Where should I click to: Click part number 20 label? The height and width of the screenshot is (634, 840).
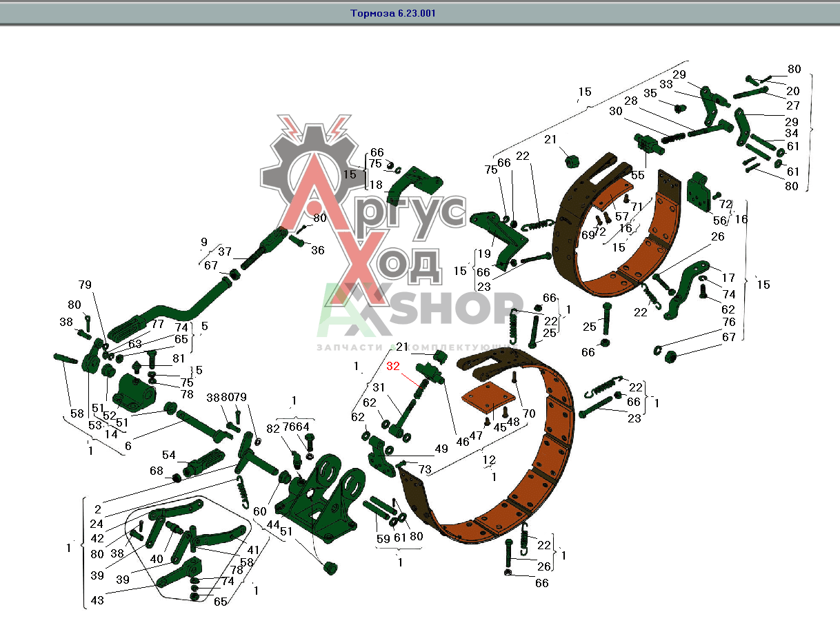coord(793,91)
